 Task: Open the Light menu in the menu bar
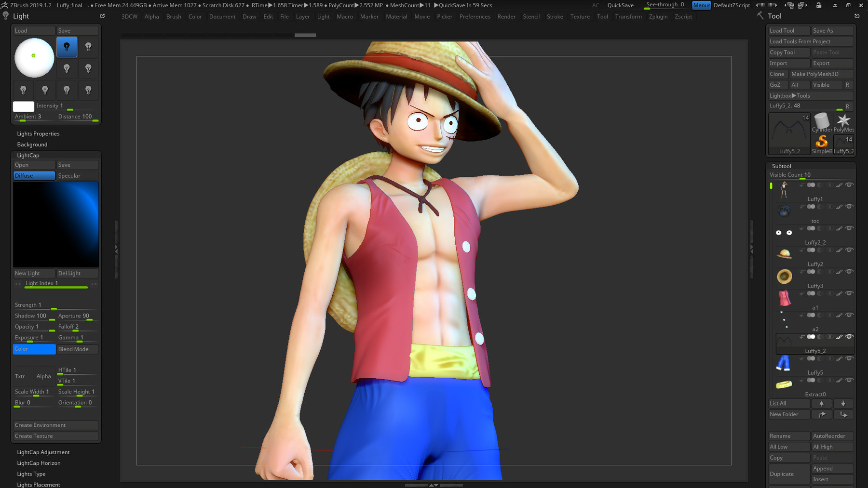point(323,16)
